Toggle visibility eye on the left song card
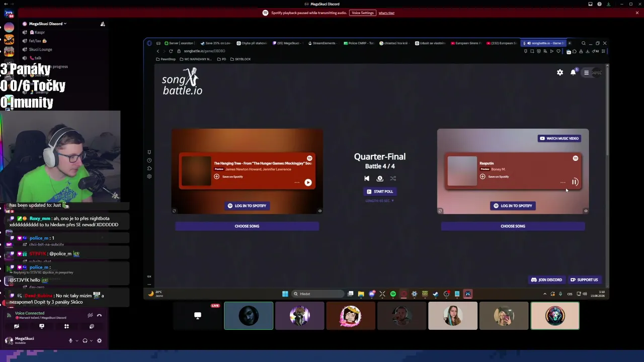This screenshot has width=644, height=362. [x=319, y=211]
